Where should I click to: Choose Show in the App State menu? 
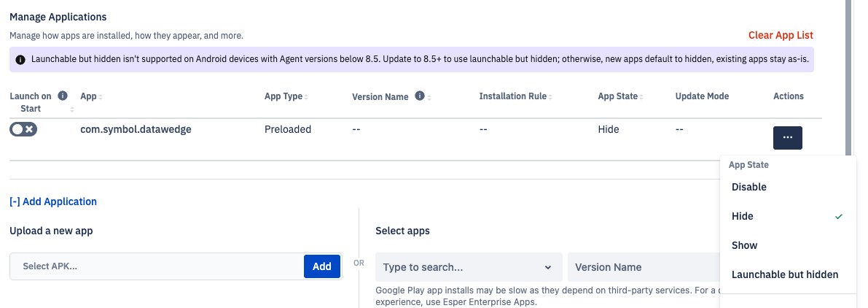tap(788, 245)
